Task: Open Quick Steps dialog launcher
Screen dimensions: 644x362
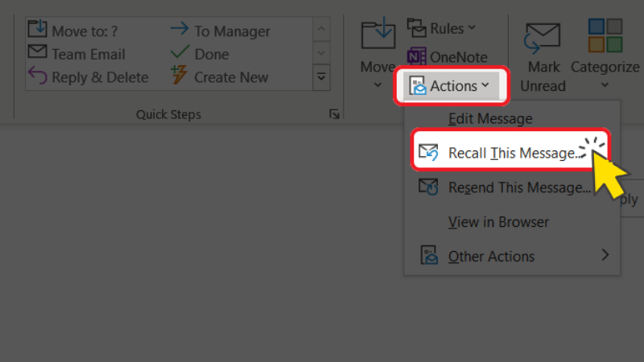Action: (x=334, y=115)
